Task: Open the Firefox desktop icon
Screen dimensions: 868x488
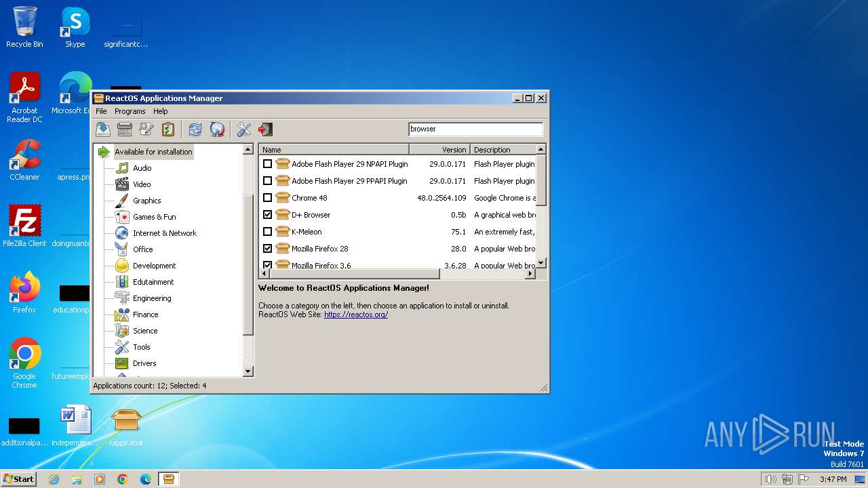Action: pos(24,293)
